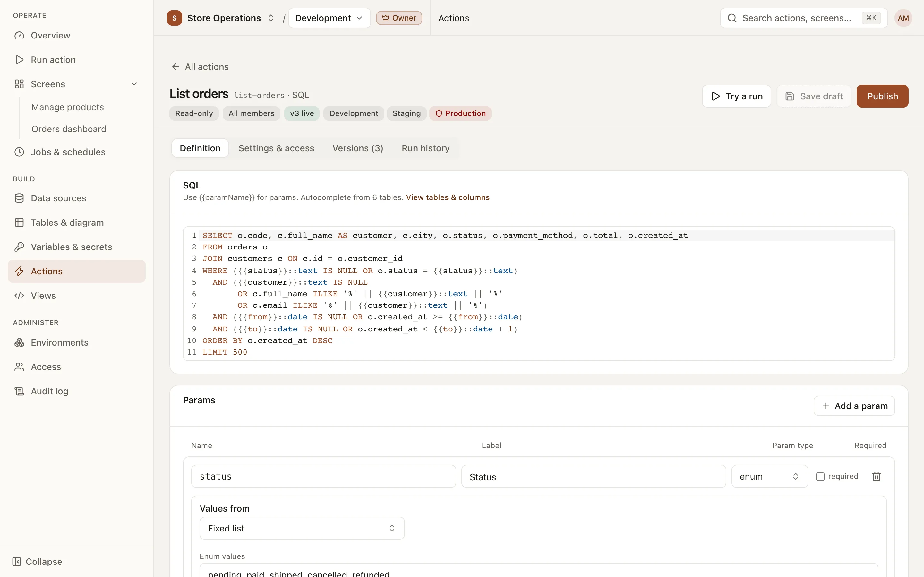The height and width of the screenshot is (577, 924).
Task: Open the enum param type selector
Action: point(769,476)
